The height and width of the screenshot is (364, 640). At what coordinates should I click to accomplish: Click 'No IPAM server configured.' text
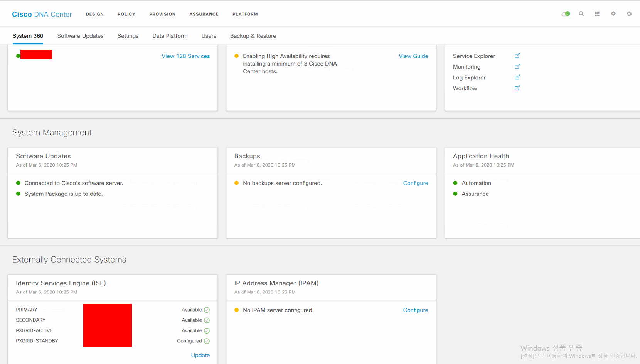(x=278, y=310)
